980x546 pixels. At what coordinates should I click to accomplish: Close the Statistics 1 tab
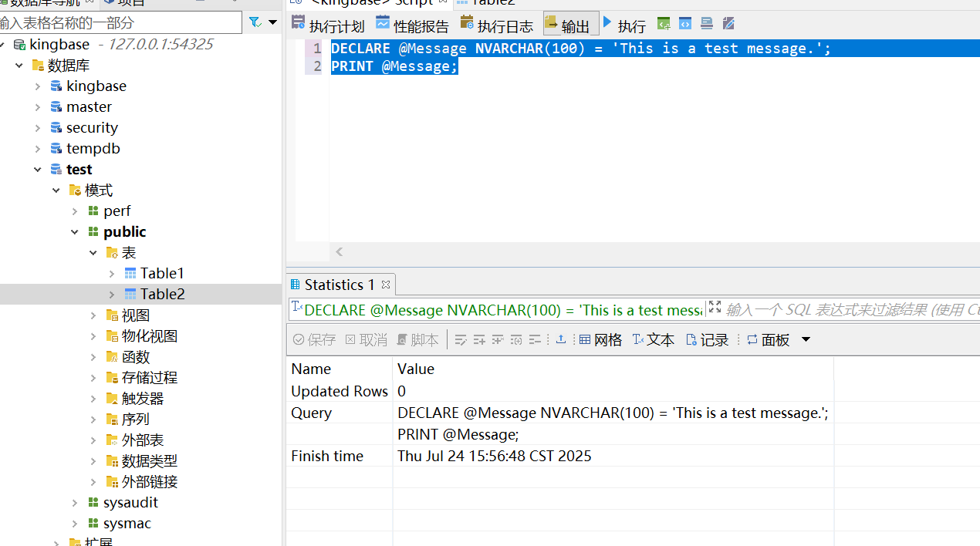coord(386,285)
